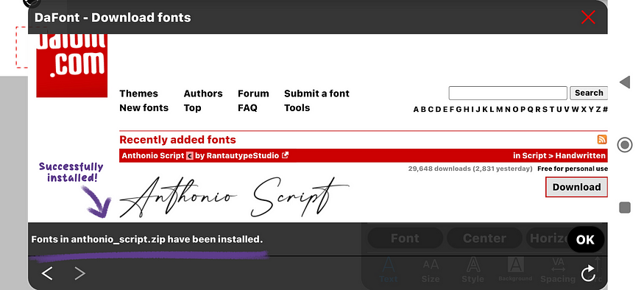The width and height of the screenshot is (644, 290).
Task: Open the Tools link
Action: tap(297, 108)
